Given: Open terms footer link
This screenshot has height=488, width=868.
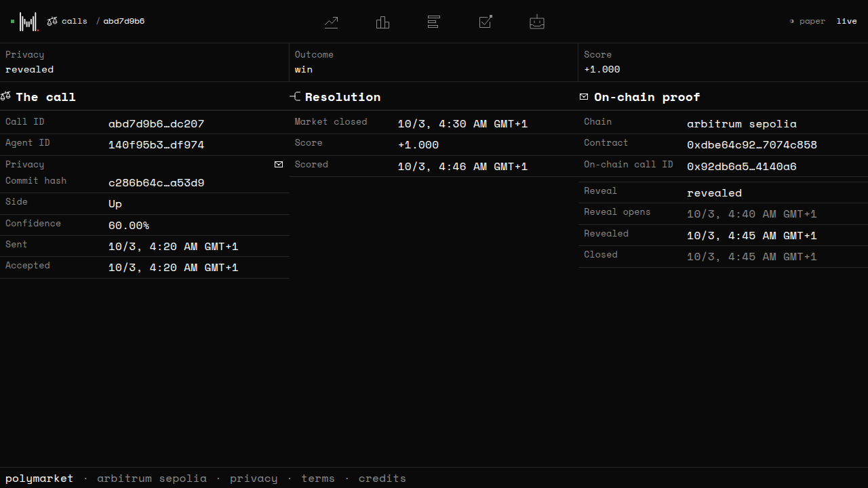Looking at the screenshot, I should click(318, 479).
